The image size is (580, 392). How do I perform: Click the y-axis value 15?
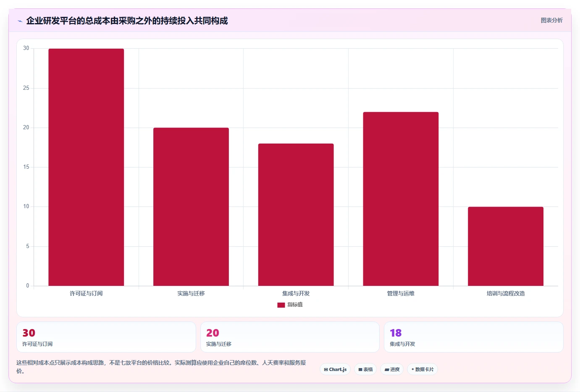tap(26, 167)
